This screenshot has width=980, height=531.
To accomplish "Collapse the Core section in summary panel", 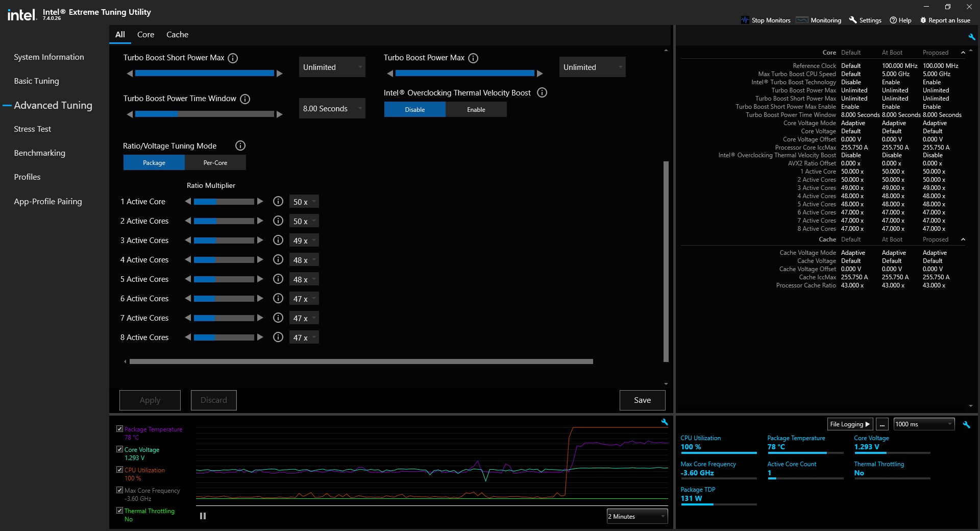I will (963, 53).
